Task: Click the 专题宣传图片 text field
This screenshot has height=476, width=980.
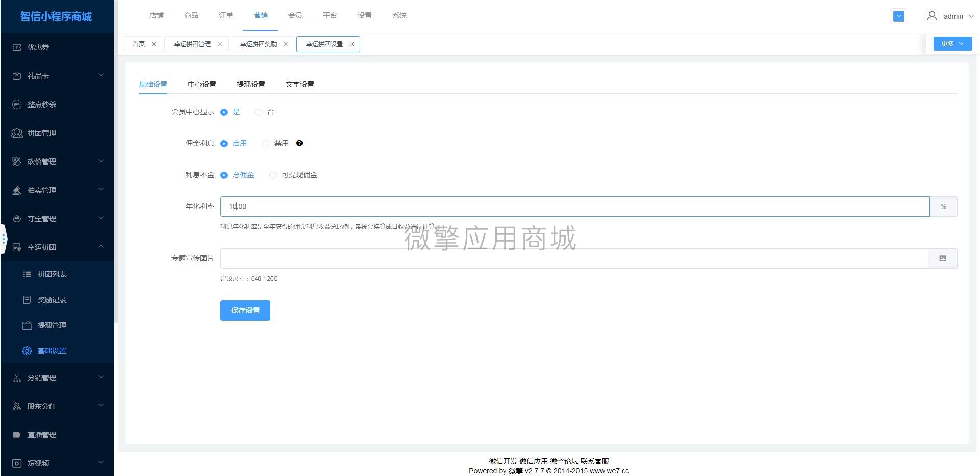Action: (x=574, y=258)
